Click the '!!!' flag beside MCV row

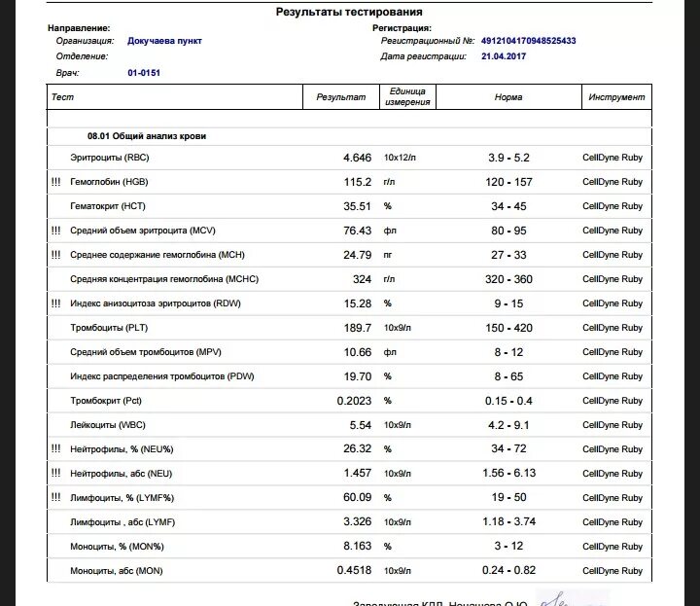[x=55, y=230]
